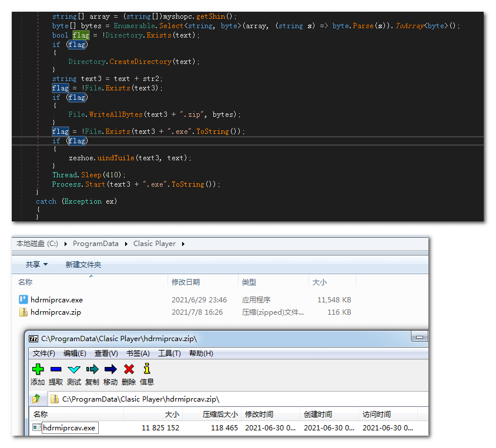The width and height of the screenshot is (496, 448).
Task: Open the 书签(A) menu in 7-Zip
Action: pyautogui.click(x=138, y=353)
